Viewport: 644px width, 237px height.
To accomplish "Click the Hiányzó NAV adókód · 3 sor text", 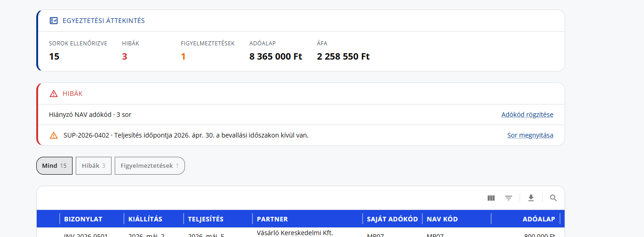I will (x=90, y=115).
